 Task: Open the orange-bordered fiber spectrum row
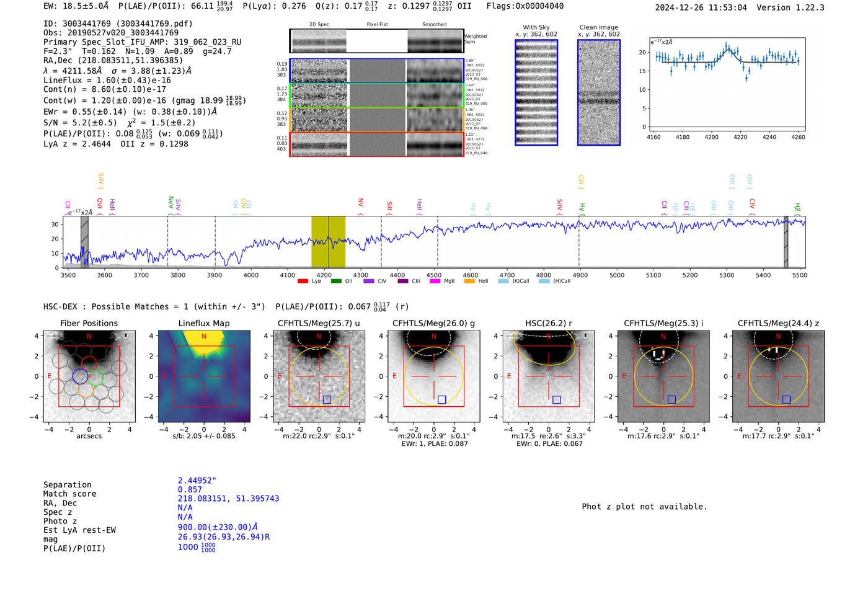(376, 120)
